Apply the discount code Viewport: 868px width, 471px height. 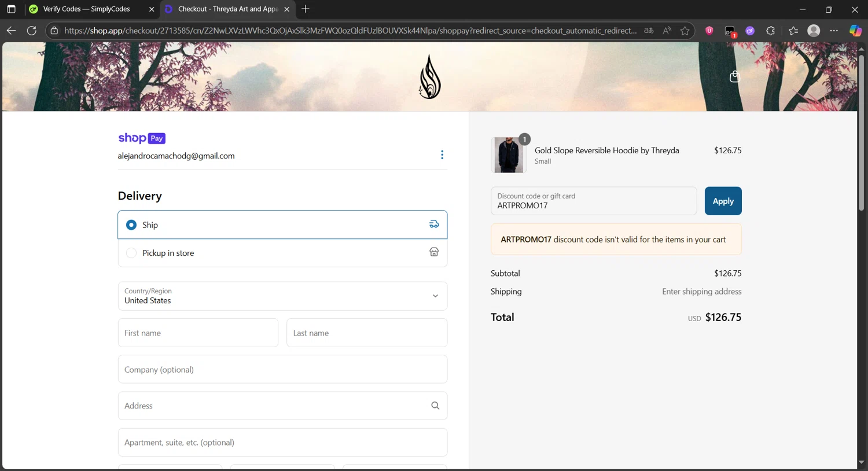coord(723,201)
